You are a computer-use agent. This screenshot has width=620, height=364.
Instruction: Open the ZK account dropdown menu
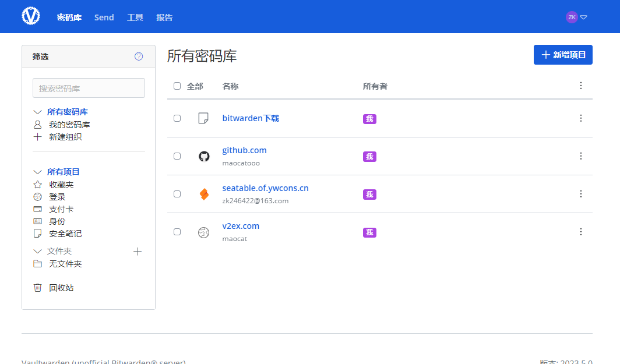[x=576, y=17]
